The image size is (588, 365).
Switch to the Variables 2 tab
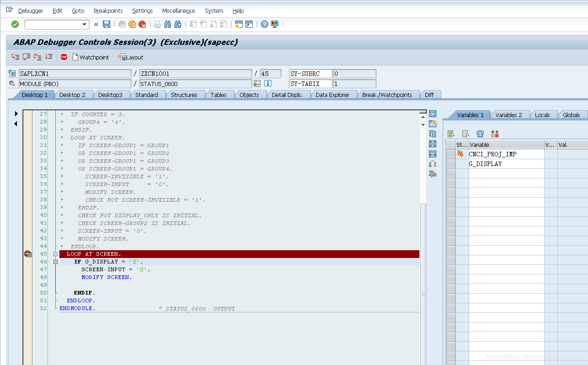(x=509, y=115)
